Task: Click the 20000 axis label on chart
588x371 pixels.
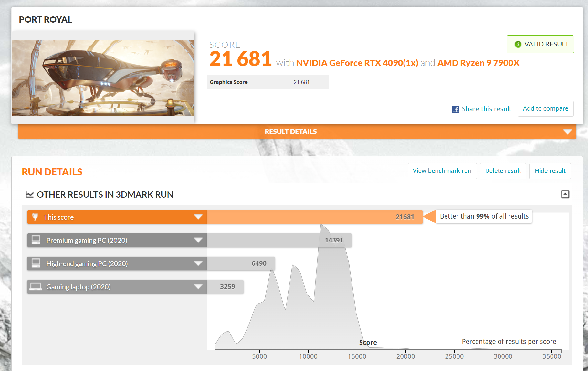Action: point(405,356)
